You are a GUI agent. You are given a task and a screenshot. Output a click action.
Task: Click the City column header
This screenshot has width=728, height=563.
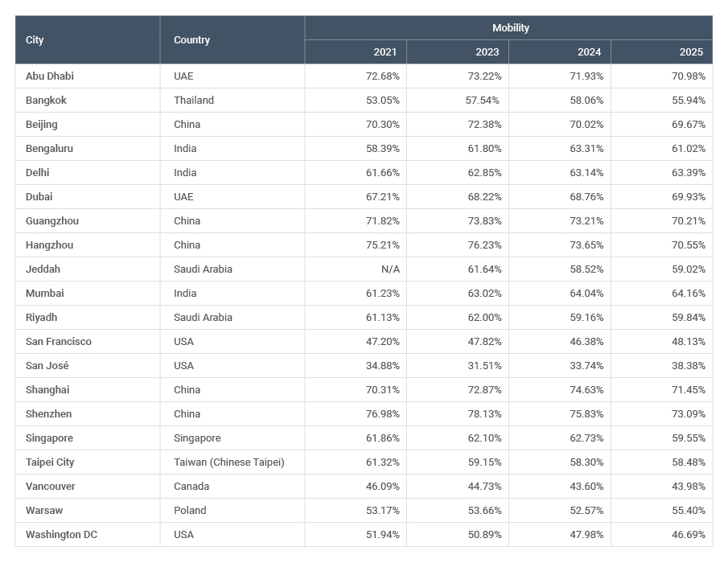(x=35, y=40)
